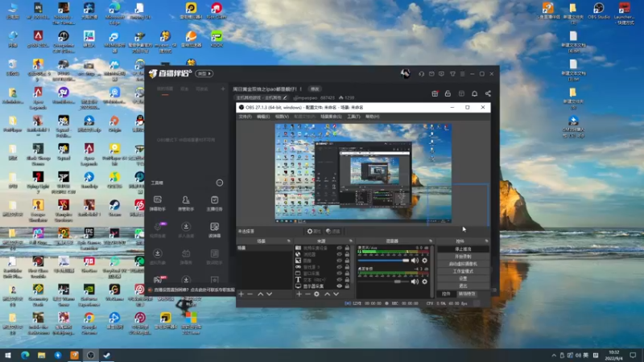Click the share icon in 直播伴侣

pos(488,93)
